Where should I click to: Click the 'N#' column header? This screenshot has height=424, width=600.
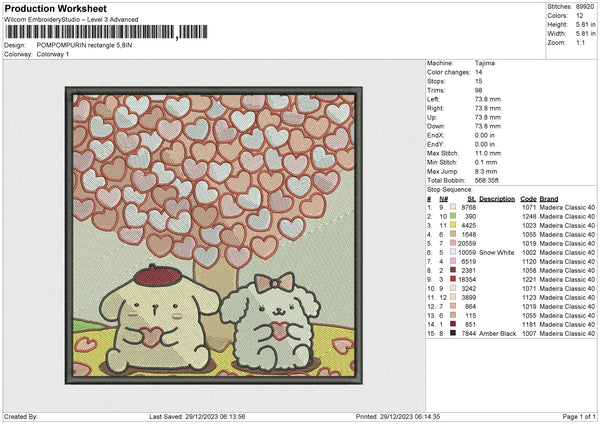click(x=443, y=199)
